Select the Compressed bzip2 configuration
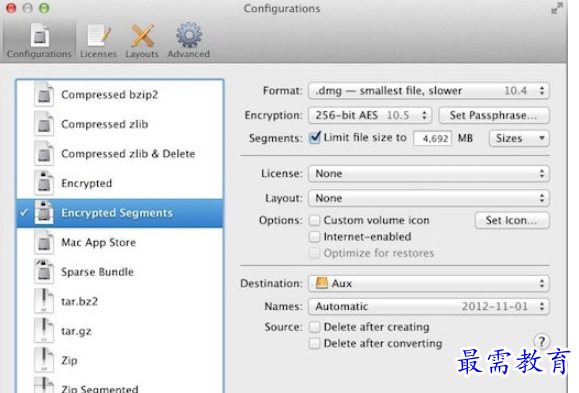The height and width of the screenshot is (393, 579). 120,95
